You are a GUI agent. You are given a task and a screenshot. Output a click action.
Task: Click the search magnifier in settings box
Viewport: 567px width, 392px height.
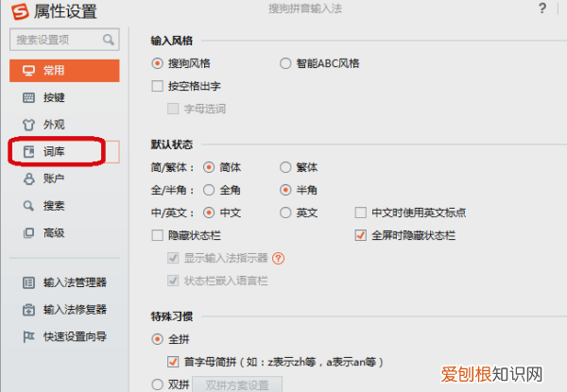click(x=108, y=40)
